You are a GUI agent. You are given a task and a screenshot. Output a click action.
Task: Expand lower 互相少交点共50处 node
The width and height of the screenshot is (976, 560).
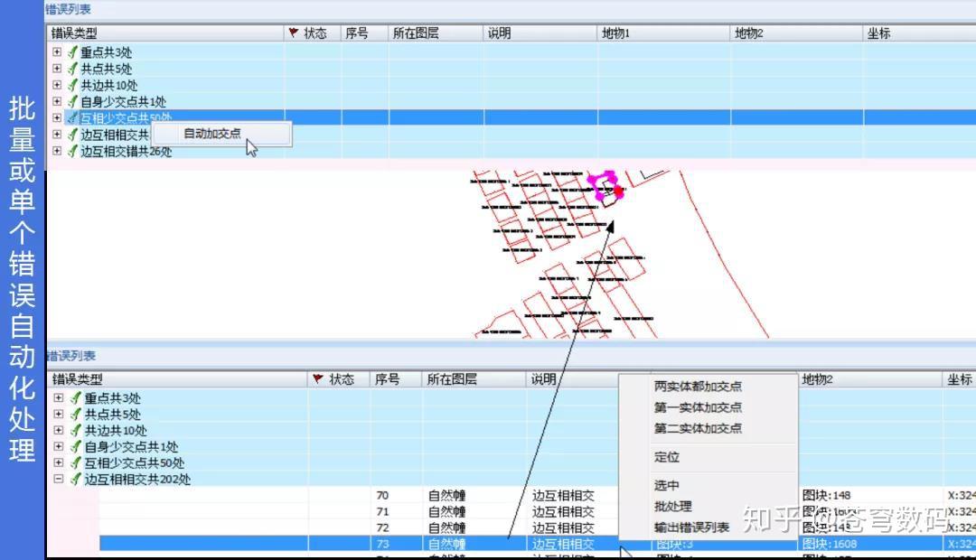(59, 462)
